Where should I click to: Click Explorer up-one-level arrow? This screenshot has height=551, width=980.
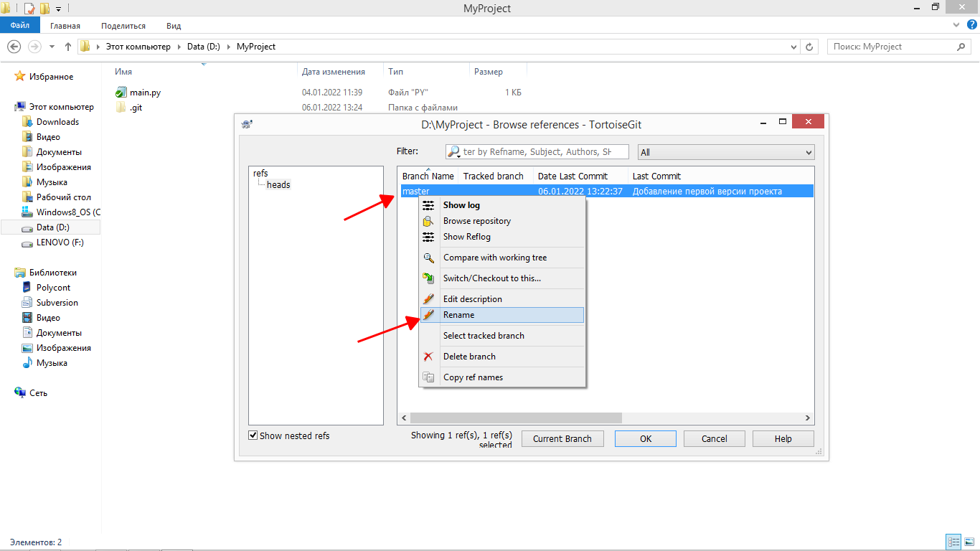click(x=68, y=47)
